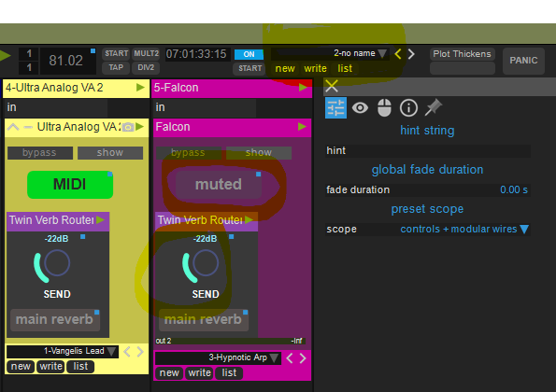Click the camera icon on the Ultra Analog VA plugin header
This screenshot has height=392, width=556.
coord(128,127)
